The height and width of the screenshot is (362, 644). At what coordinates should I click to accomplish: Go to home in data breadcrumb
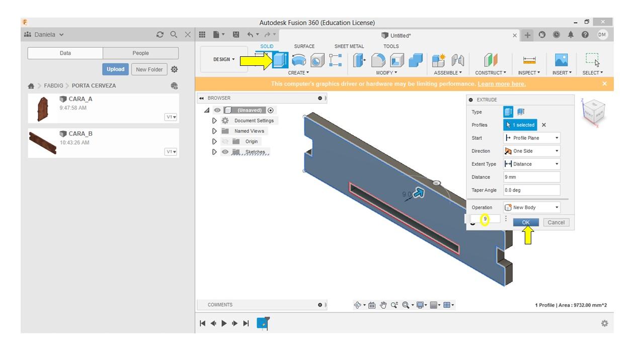[31, 86]
